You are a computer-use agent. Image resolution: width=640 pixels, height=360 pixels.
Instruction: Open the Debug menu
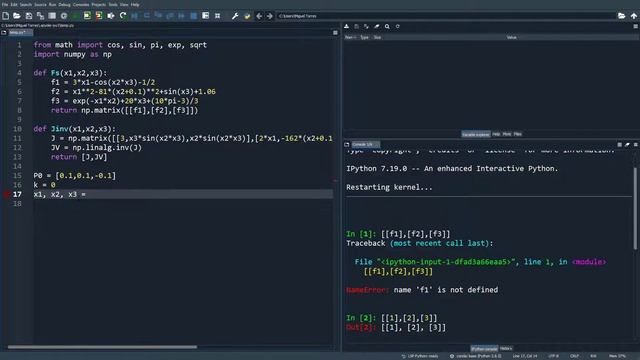64,4
